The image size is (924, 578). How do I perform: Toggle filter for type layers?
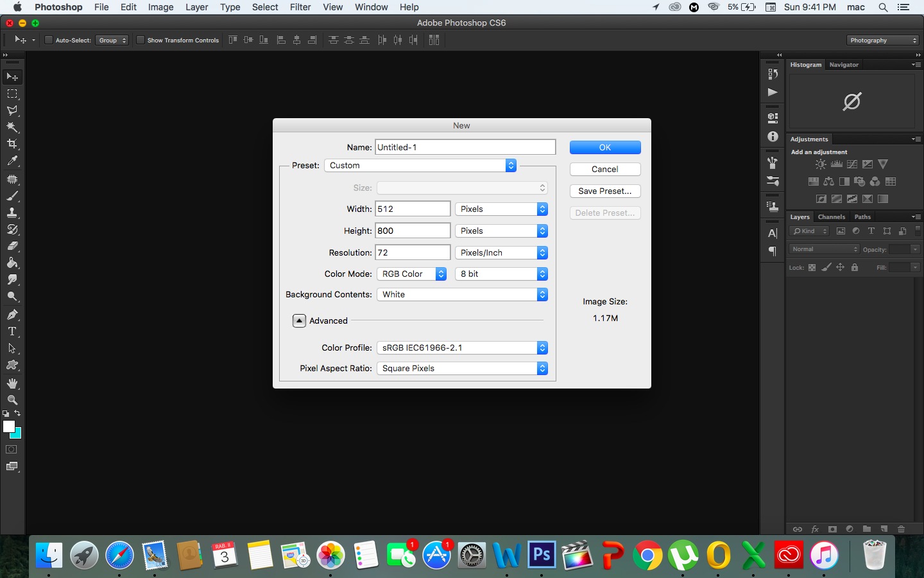point(871,231)
